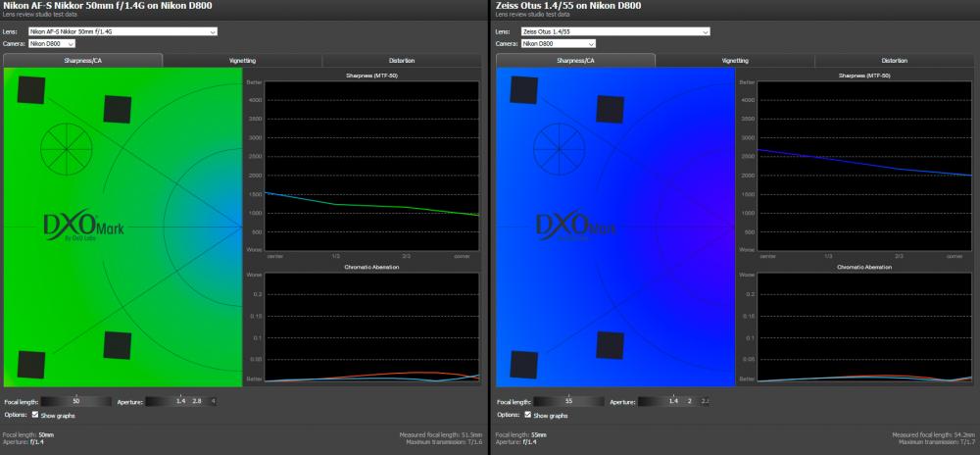Switch to Distortion tab in Nikon panel
The width and height of the screenshot is (980, 455).
pos(402,61)
